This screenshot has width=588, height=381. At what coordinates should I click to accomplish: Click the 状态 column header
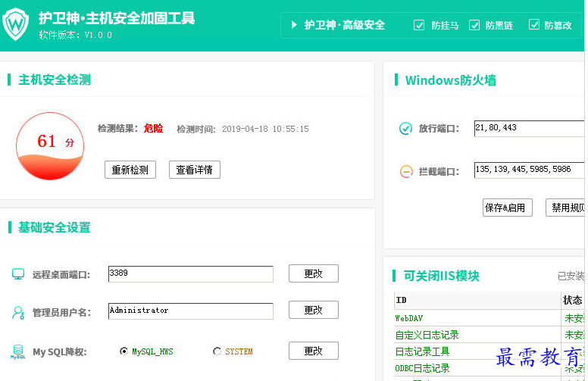[573, 300]
